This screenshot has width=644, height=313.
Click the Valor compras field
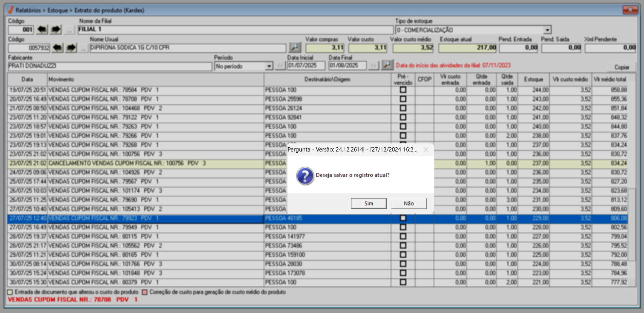(x=325, y=48)
